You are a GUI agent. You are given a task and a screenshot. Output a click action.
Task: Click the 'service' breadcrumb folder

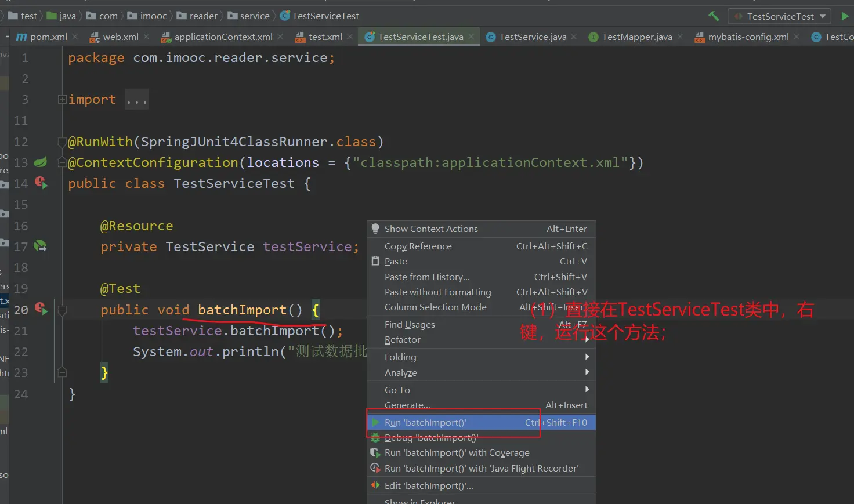tap(254, 16)
